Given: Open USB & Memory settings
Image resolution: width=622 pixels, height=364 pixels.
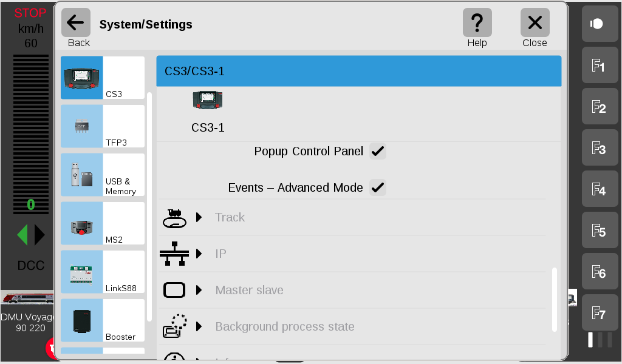Looking at the screenshot, I should point(103,175).
